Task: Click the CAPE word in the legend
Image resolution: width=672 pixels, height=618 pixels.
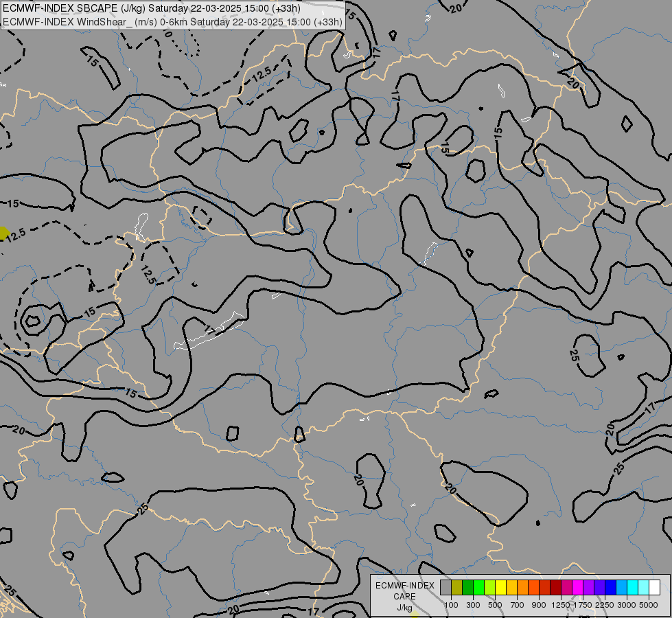Action: (x=404, y=597)
